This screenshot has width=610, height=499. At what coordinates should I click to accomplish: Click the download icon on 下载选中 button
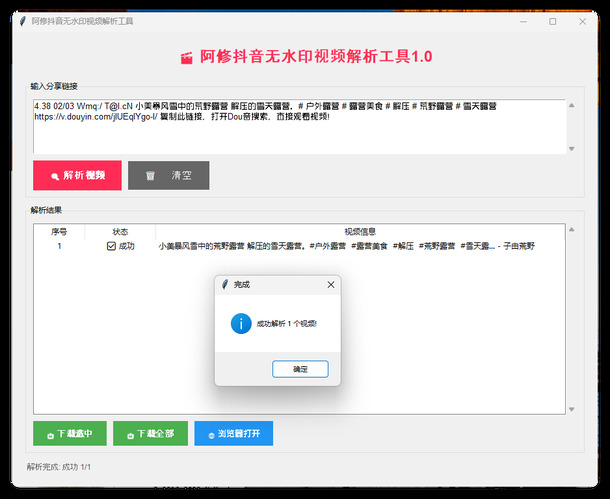coord(49,435)
